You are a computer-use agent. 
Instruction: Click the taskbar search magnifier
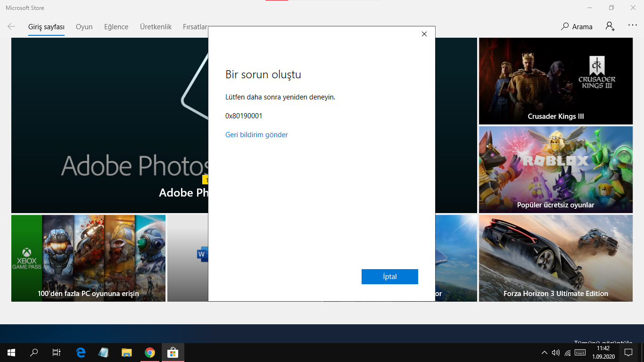click(x=34, y=353)
